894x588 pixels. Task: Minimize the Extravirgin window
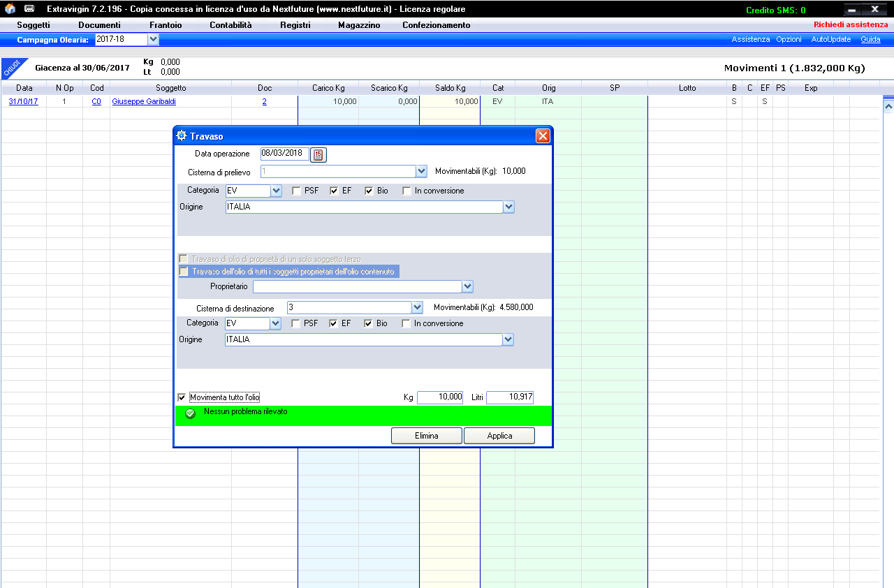[x=852, y=10]
